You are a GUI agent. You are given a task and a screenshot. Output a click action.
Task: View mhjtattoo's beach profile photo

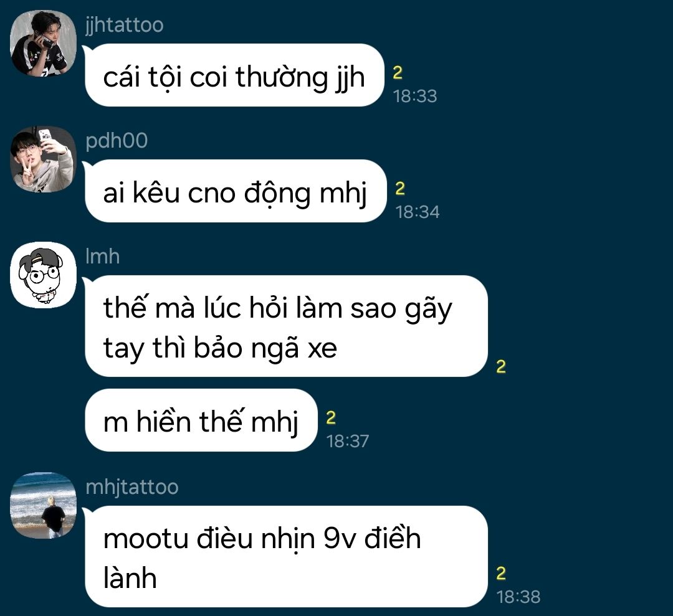pyautogui.click(x=43, y=506)
